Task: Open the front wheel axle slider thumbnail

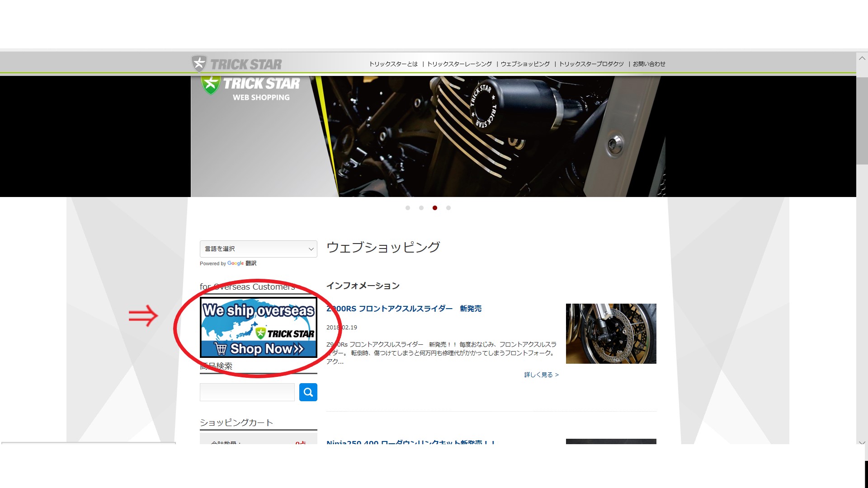Action: point(611,333)
